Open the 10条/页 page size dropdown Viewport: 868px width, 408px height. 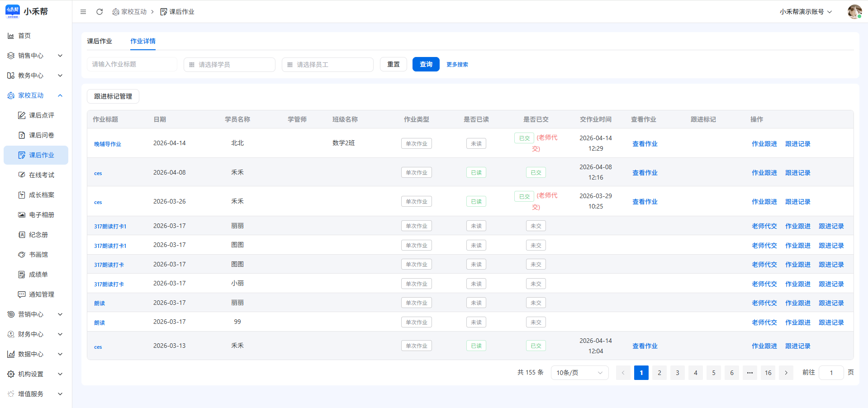click(579, 373)
